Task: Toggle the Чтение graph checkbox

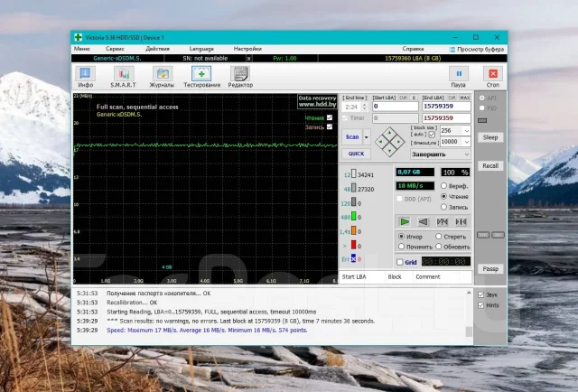Action: pyautogui.click(x=330, y=117)
